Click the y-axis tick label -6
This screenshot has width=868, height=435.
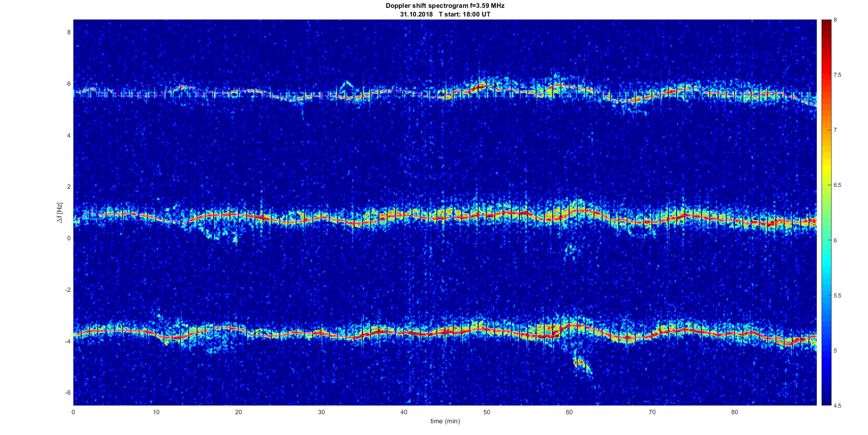click(68, 393)
